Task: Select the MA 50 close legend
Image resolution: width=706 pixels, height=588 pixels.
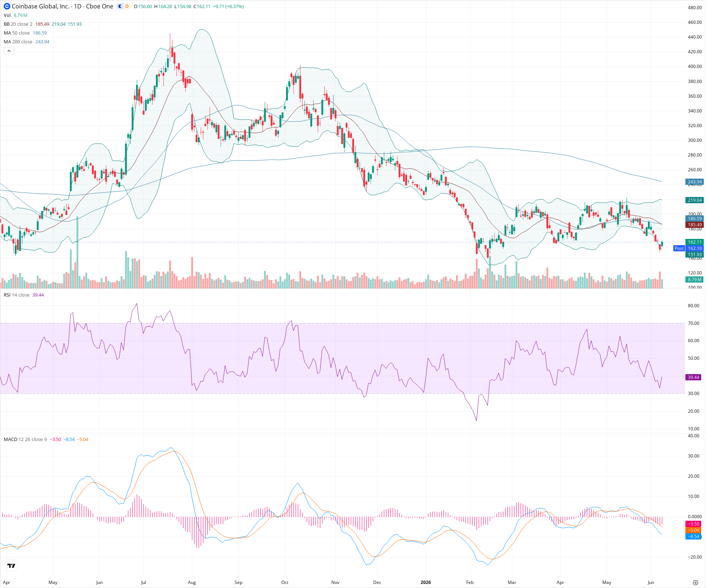Action: (17, 33)
